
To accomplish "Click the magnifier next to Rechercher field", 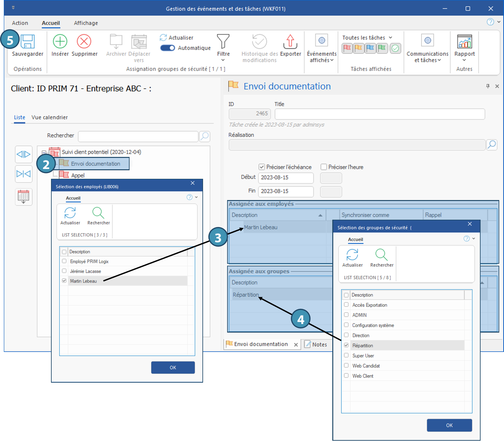I will point(205,136).
